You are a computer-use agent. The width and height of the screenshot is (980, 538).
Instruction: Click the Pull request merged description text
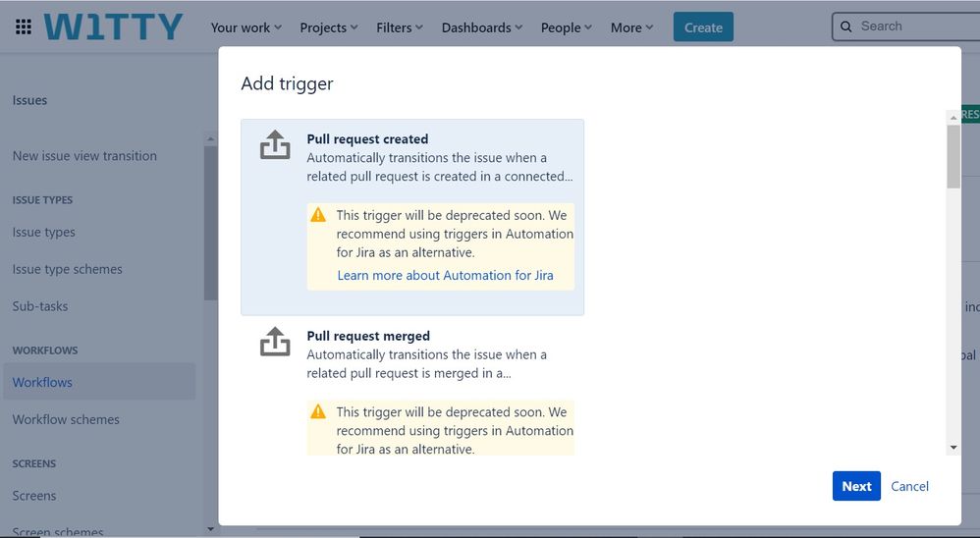click(x=427, y=363)
